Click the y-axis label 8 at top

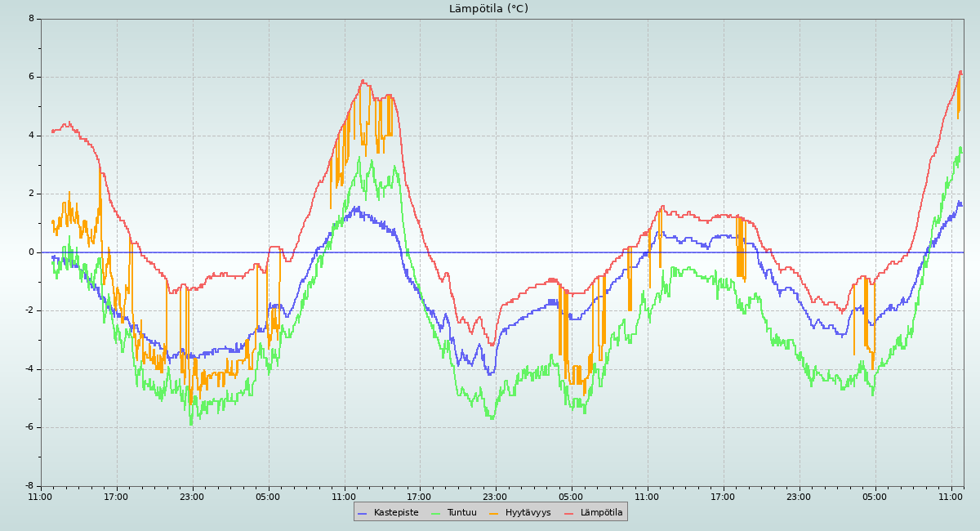pyautogui.click(x=31, y=19)
